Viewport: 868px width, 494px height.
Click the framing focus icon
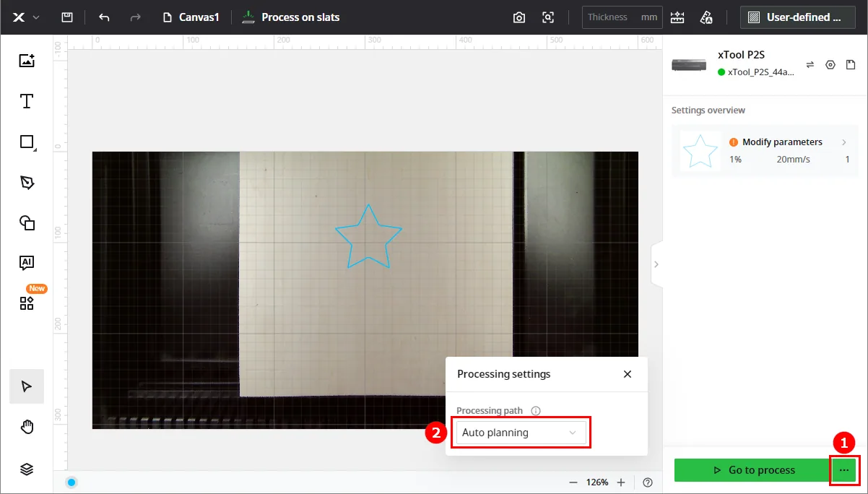548,17
